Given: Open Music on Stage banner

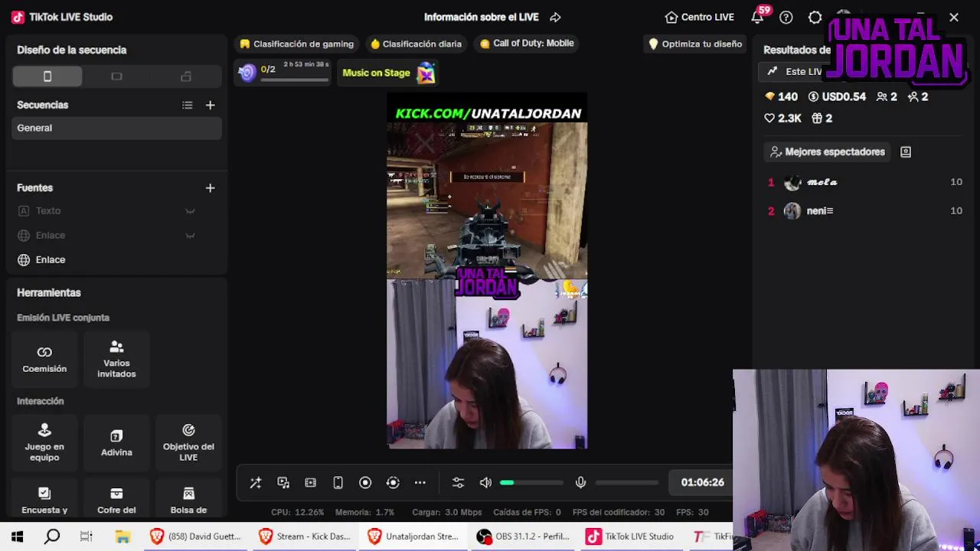Looking at the screenshot, I should 388,73.
